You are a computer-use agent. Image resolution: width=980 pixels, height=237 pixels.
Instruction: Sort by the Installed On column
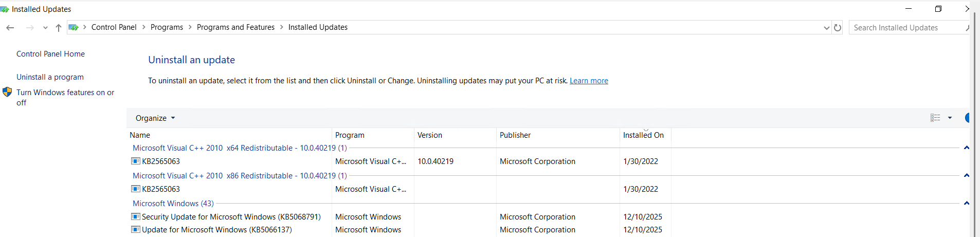(643, 135)
